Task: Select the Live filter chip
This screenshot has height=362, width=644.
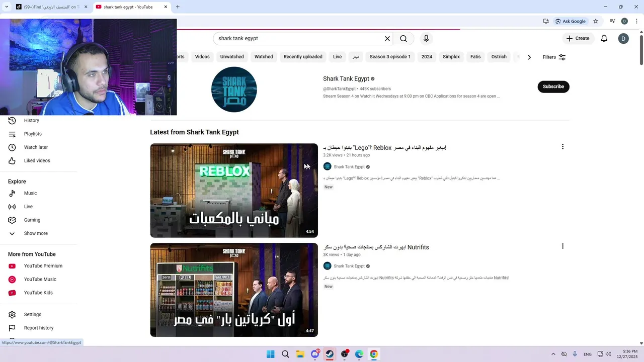Action: [338, 57]
